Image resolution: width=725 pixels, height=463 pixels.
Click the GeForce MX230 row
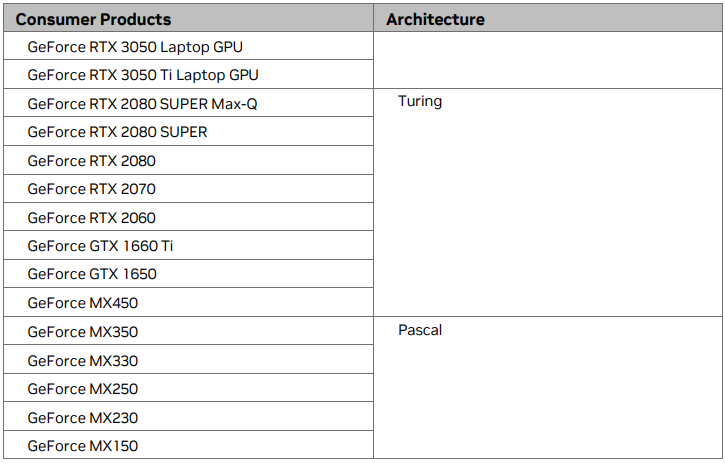tap(83, 418)
